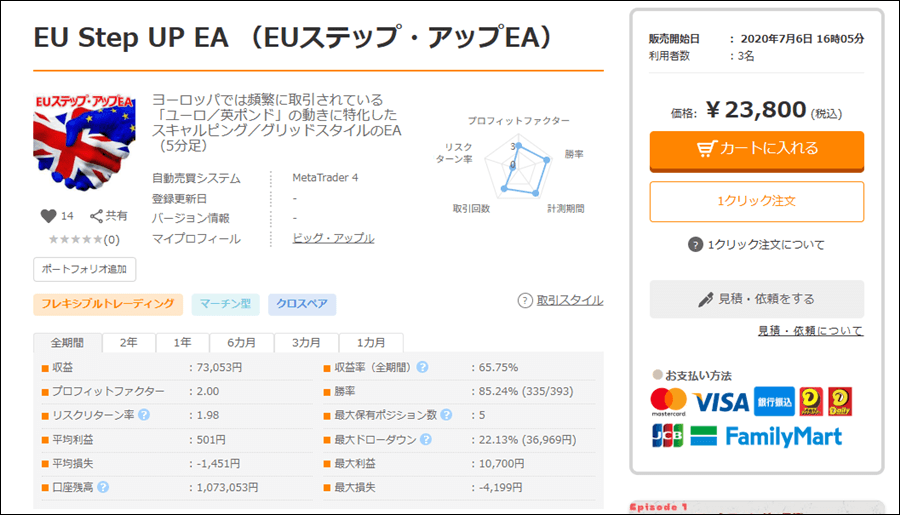The width and height of the screenshot is (900, 515).
Task: Click the フレキシブルトレーディング tag
Action: [108, 304]
